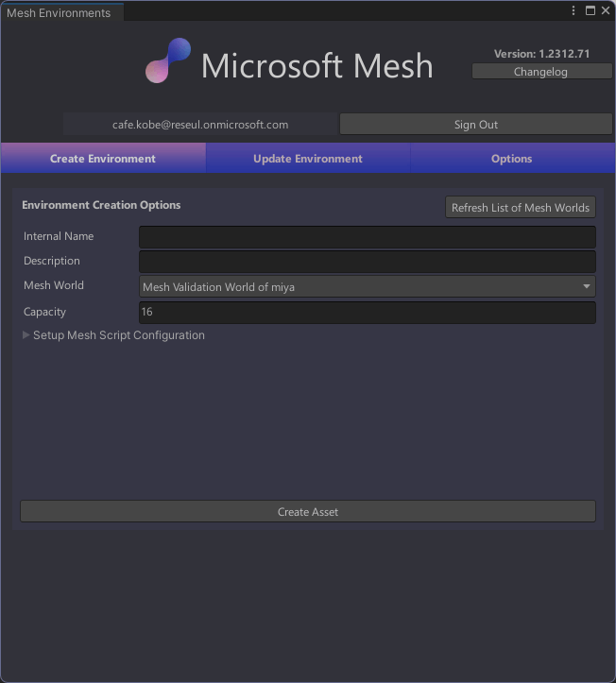Viewport: 616px width, 683px height.
Task: Close the Mesh Environments window
Action: (x=606, y=10)
